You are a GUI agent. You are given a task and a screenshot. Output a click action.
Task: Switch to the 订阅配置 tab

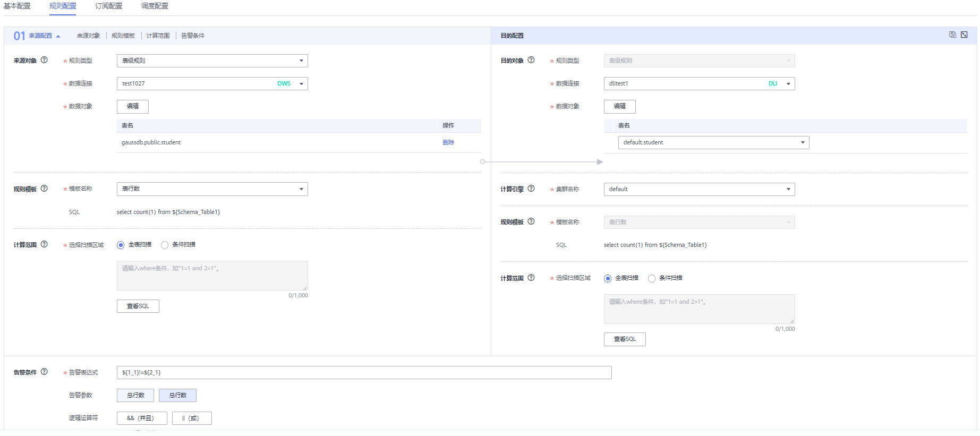pyautogui.click(x=108, y=6)
